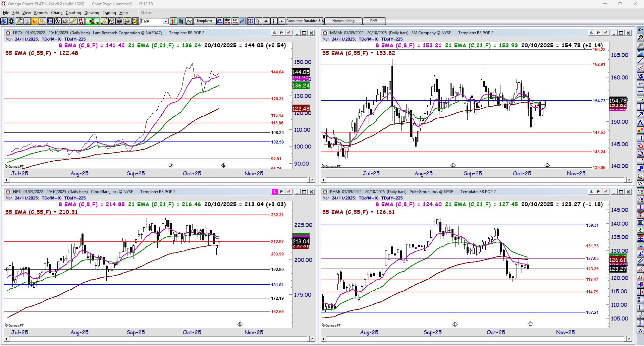The height and width of the screenshot is (346, 644).
Task: Open the Reports menu
Action: pos(41,13)
